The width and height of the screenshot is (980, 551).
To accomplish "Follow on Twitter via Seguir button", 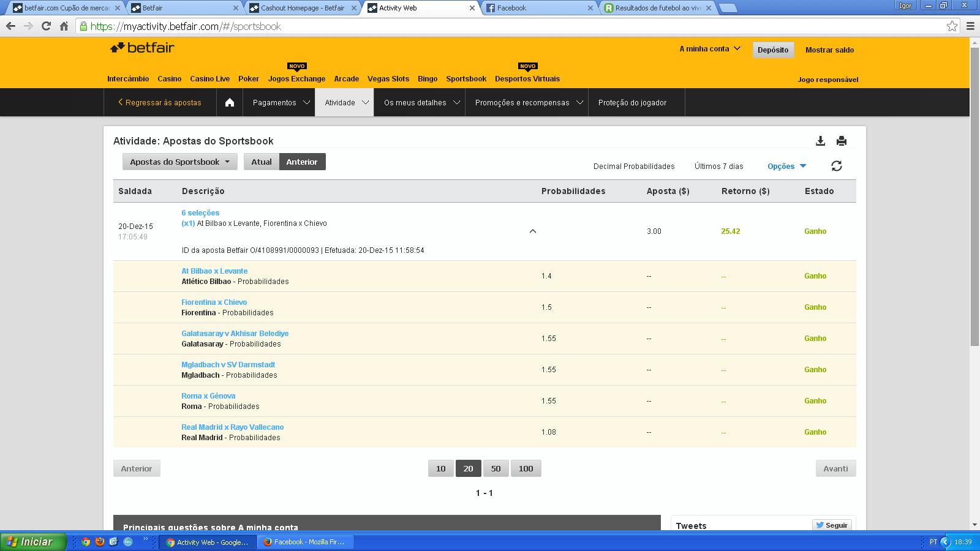I will coord(831,525).
